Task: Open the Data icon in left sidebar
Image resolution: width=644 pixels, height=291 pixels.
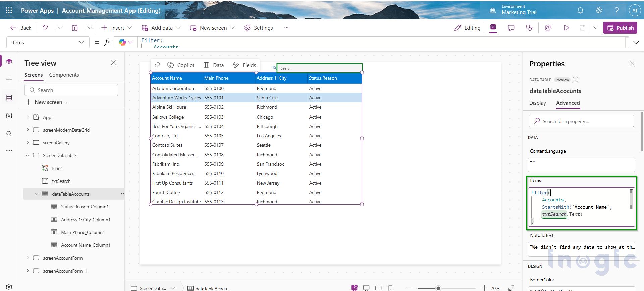Action: click(9, 97)
